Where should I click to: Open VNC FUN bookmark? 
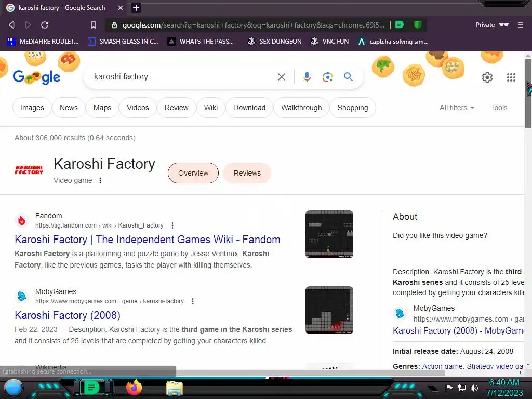coord(330,42)
